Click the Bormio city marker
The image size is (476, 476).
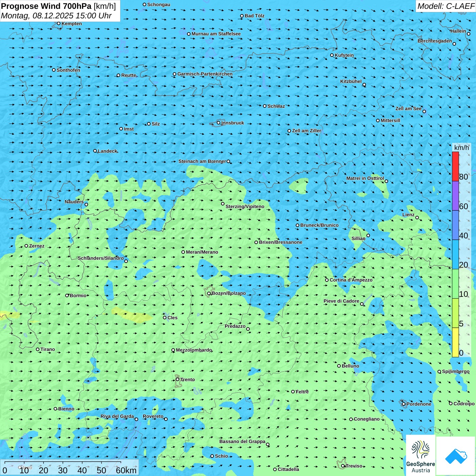(x=67, y=295)
